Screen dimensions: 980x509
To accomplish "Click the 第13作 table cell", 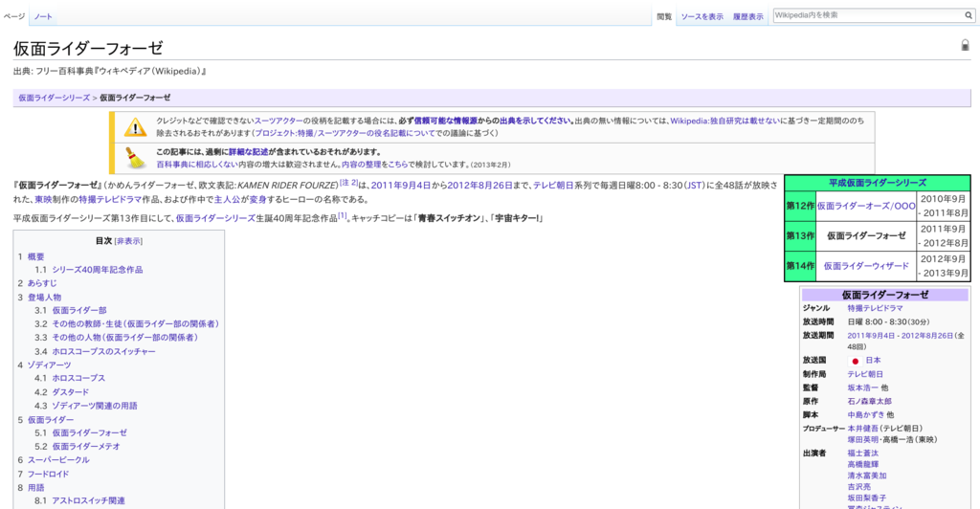I will pyautogui.click(x=800, y=236).
